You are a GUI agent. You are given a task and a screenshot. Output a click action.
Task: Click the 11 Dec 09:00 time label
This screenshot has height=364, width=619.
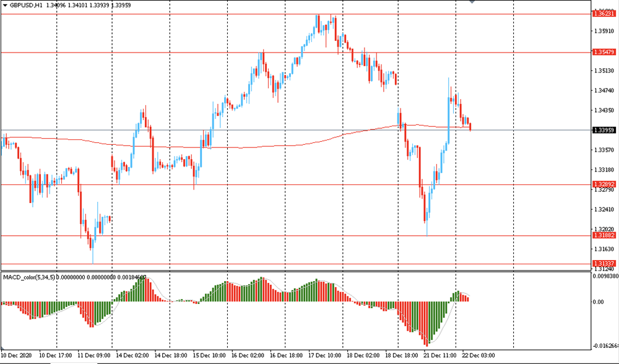click(93, 355)
